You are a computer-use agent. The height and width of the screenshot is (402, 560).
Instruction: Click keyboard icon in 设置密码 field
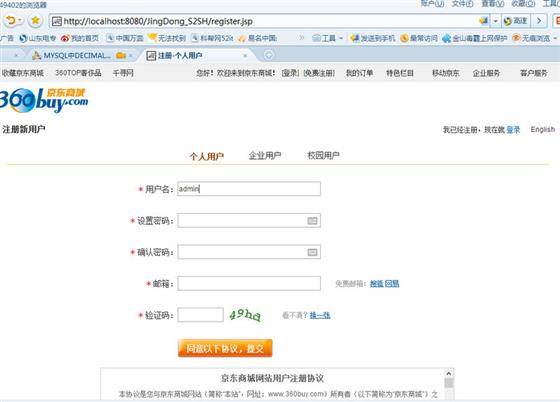(312, 221)
